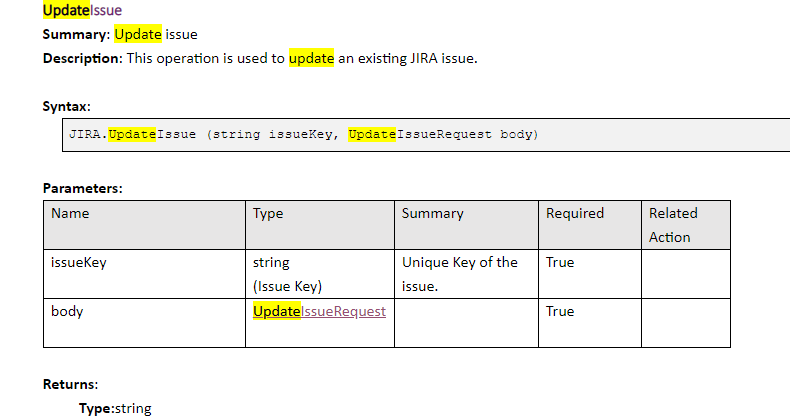The height and width of the screenshot is (418, 790).
Task: Click the True value in body row
Action: pos(560,311)
